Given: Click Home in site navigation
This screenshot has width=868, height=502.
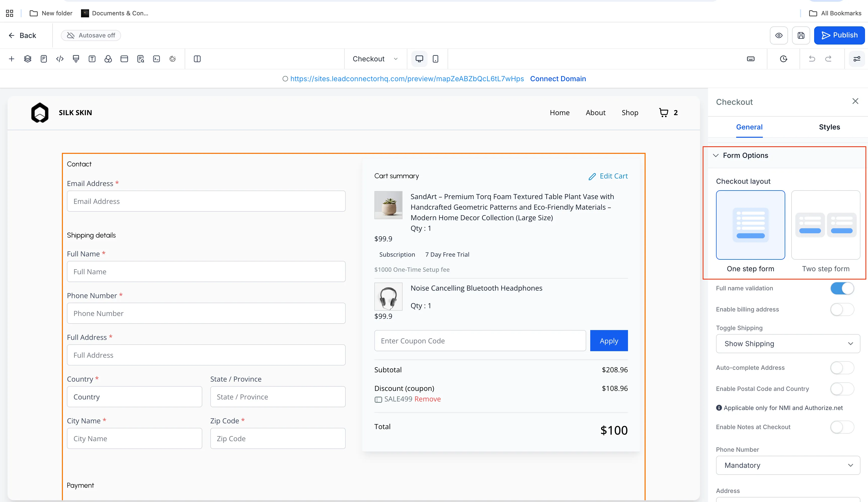Looking at the screenshot, I should pyautogui.click(x=560, y=113).
